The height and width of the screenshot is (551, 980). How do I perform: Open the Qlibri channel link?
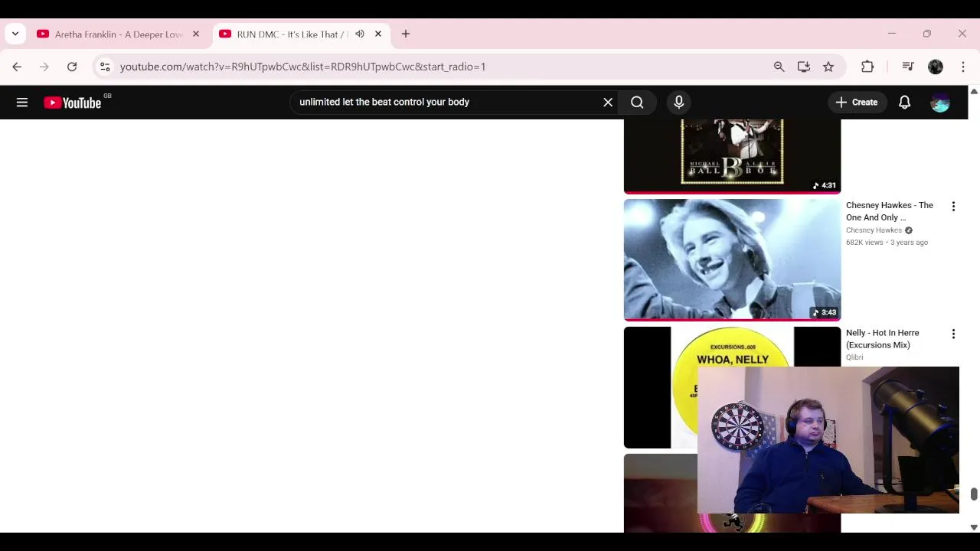point(854,357)
